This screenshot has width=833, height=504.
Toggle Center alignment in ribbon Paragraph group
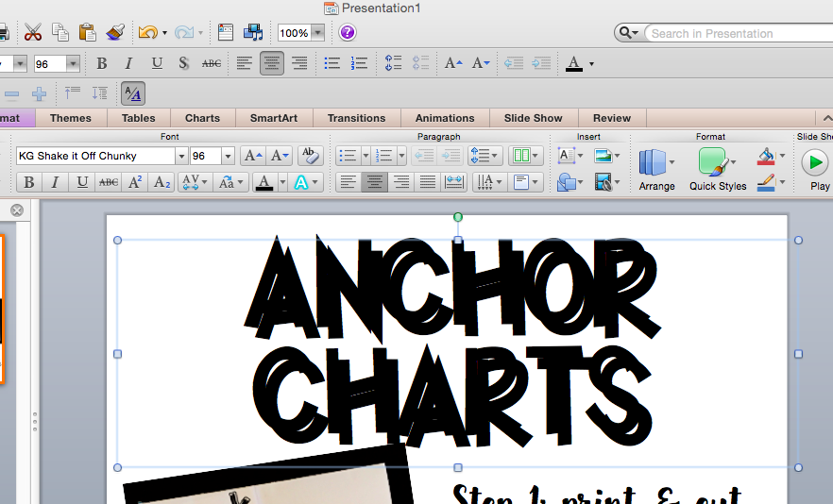(375, 183)
